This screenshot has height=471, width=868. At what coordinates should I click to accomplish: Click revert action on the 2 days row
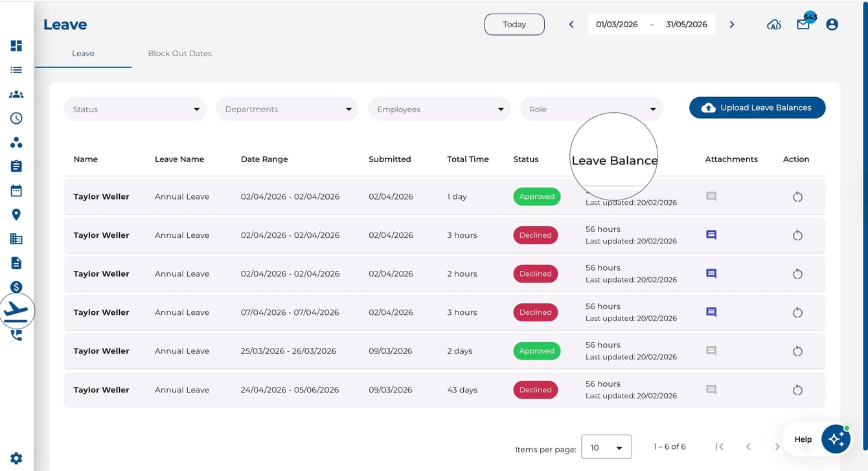[797, 351]
